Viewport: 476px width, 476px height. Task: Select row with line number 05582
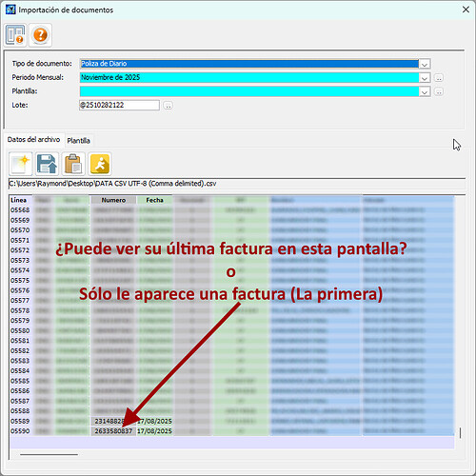[231, 350]
